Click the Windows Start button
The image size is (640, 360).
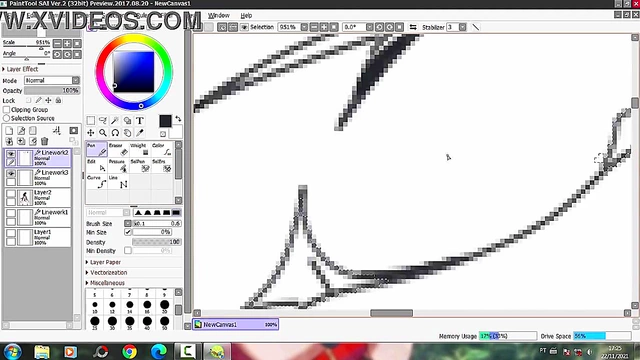pyautogui.click(x=12, y=351)
